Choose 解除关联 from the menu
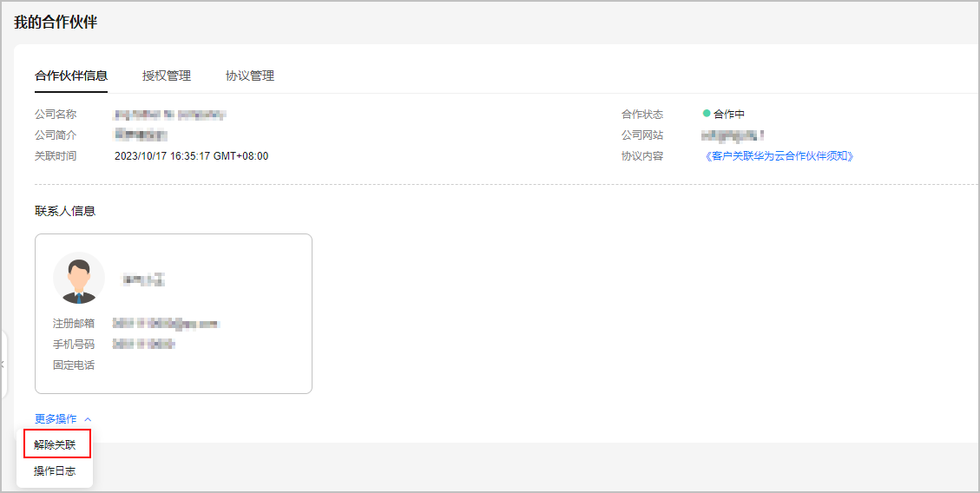The image size is (980, 493). tap(56, 445)
